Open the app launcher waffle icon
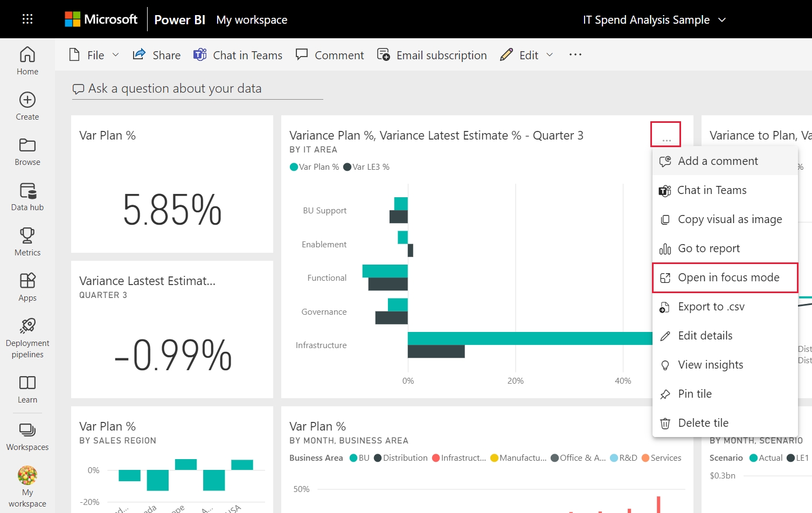The width and height of the screenshot is (812, 513). point(27,19)
